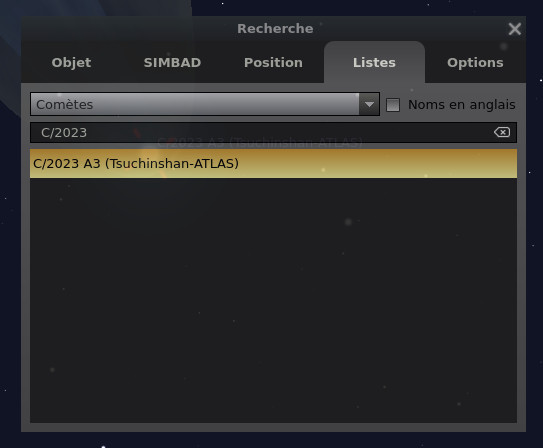
Task: Click the Recherche title bar
Action: [275, 29]
